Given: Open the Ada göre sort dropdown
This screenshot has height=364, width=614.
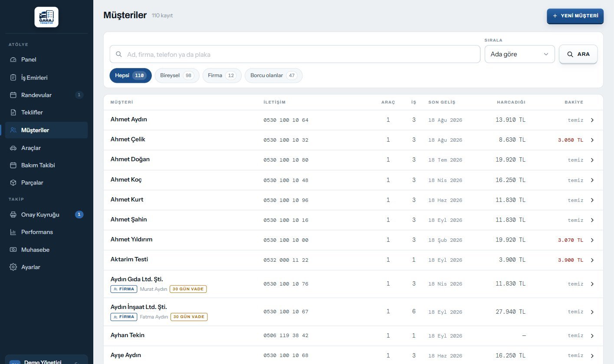Looking at the screenshot, I should (x=520, y=54).
